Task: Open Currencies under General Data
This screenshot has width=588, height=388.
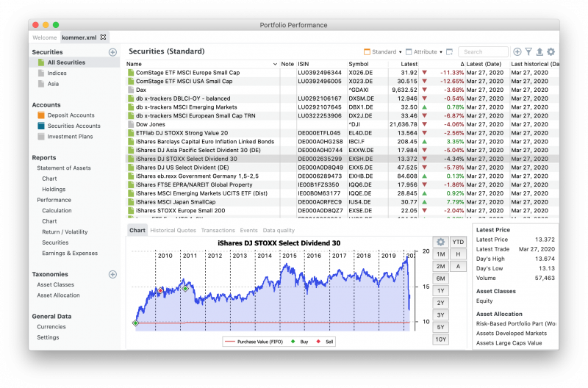Action: (51, 327)
